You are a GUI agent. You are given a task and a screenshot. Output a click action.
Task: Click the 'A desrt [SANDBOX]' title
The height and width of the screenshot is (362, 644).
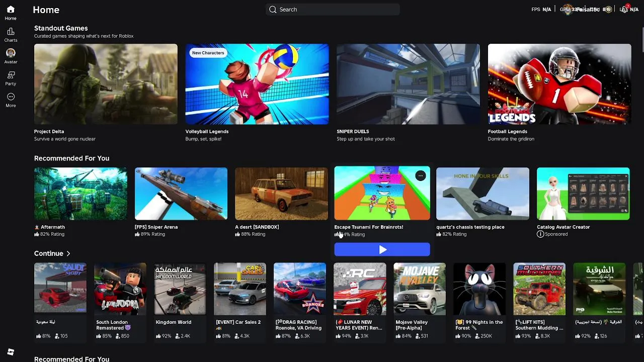(x=257, y=227)
